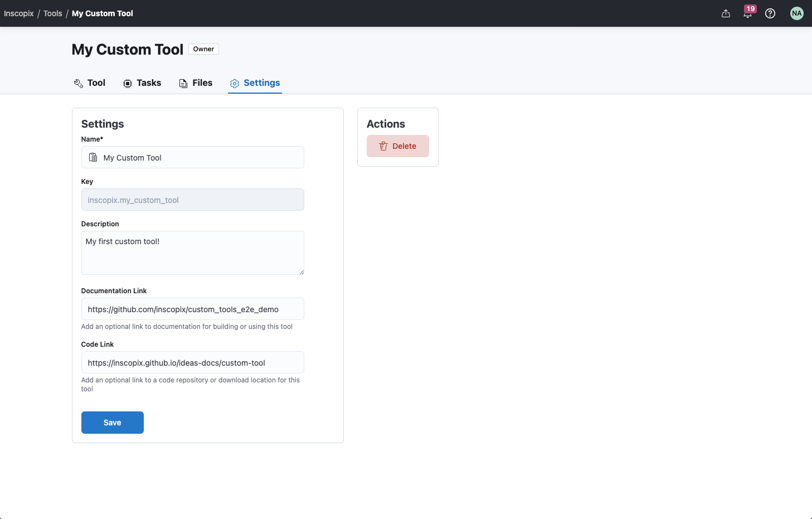Viewport: 812px width, 519px height.
Task: Click into the Description text area
Action: click(192, 253)
